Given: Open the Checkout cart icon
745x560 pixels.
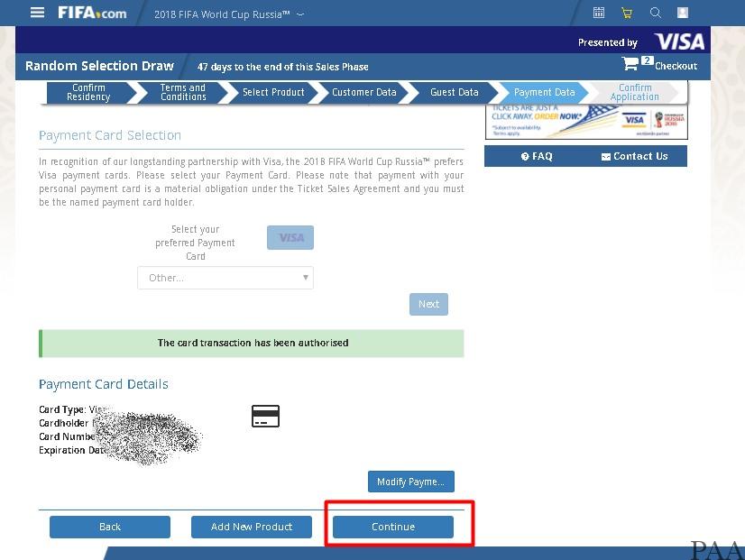Looking at the screenshot, I should [630, 64].
